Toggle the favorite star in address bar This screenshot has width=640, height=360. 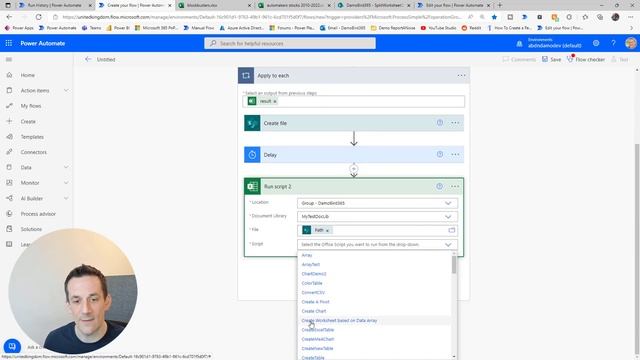point(494,17)
